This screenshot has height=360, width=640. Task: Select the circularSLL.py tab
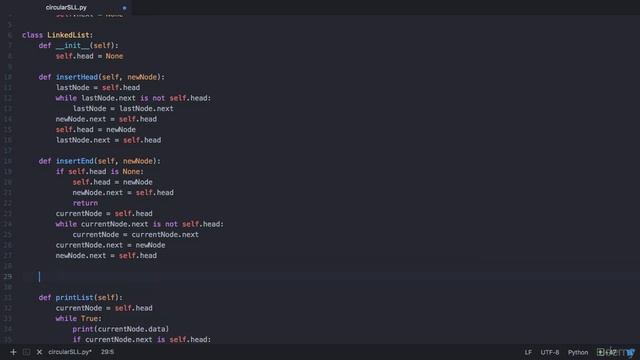click(66, 7)
